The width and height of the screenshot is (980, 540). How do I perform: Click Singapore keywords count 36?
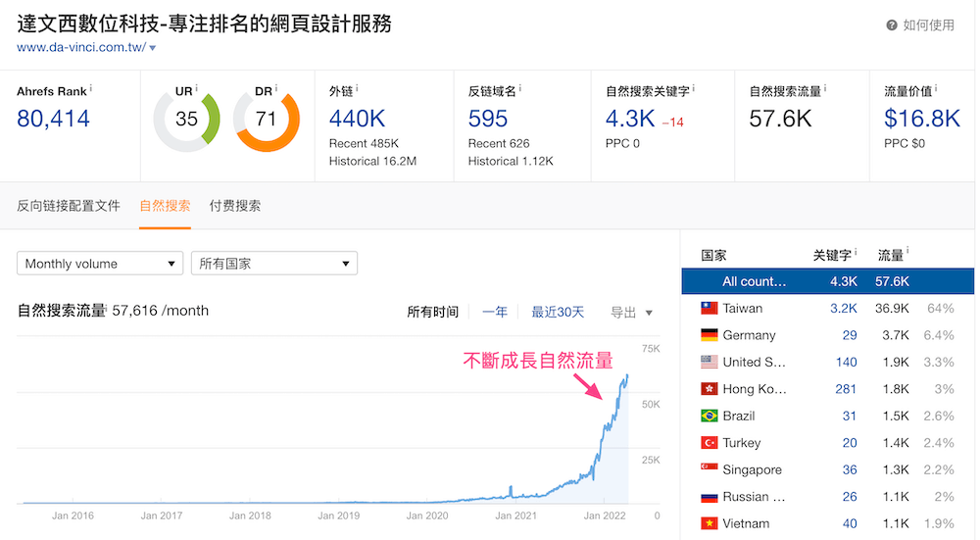850,469
